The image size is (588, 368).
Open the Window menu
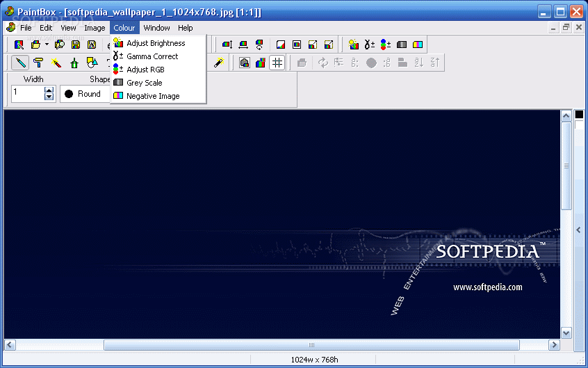pos(156,28)
